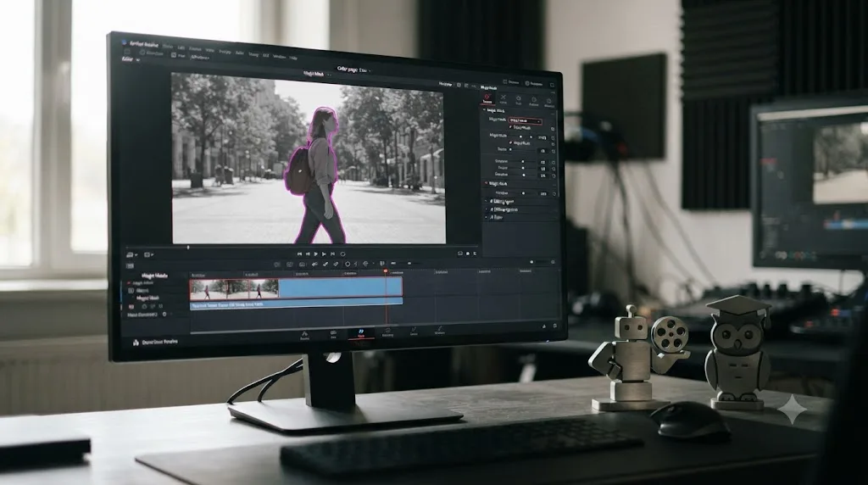Open the leftmost page button in bottom bar
The height and width of the screenshot is (485, 868).
pyautogui.click(x=304, y=336)
